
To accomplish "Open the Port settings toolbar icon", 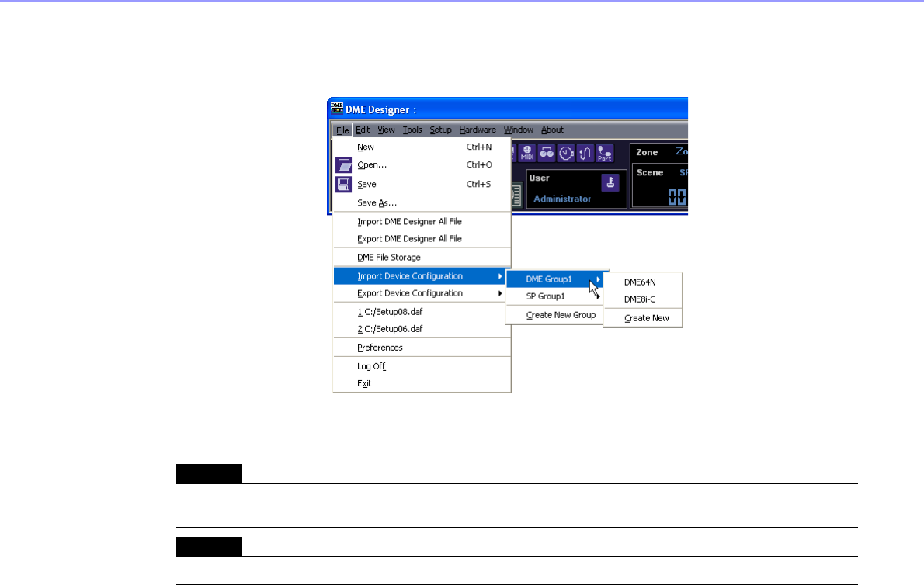I will click(605, 153).
